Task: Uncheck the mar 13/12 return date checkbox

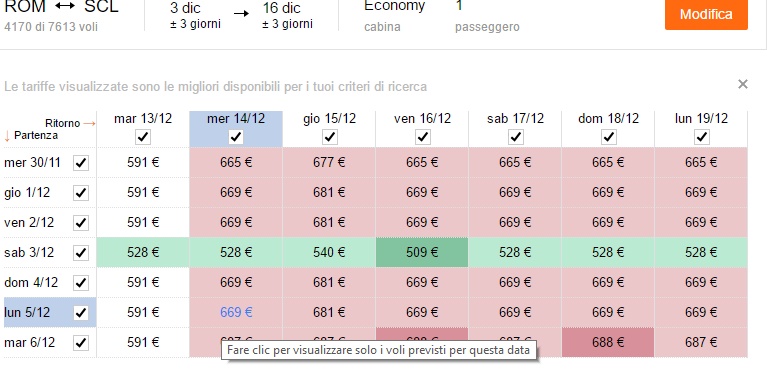Action: tap(143, 137)
